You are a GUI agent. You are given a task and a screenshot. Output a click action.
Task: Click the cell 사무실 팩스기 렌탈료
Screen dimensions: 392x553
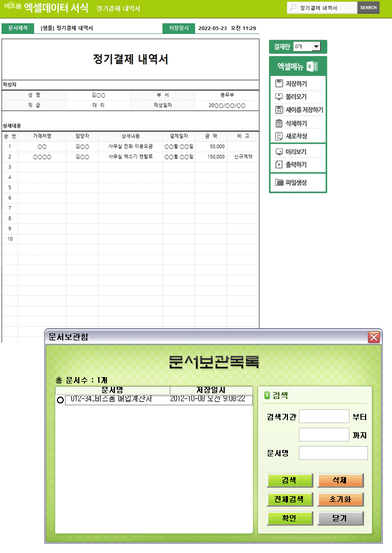(x=130, y=156)
